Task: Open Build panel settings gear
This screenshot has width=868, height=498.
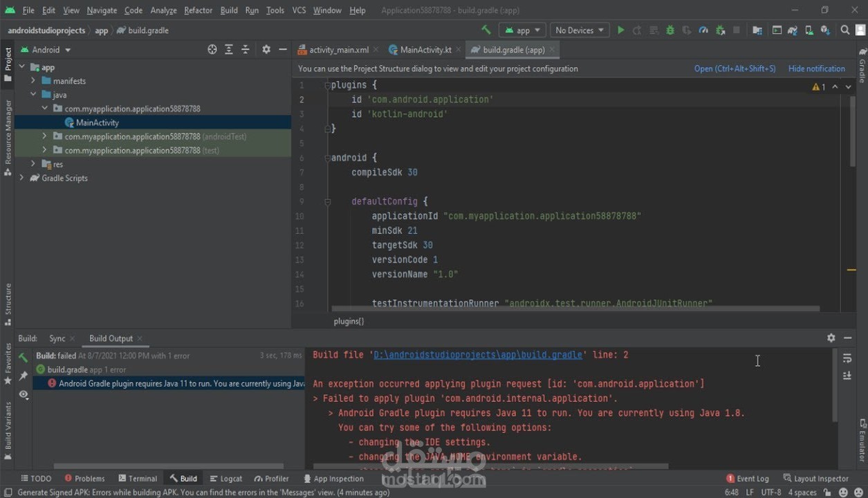Action: (x=831, y=338)
